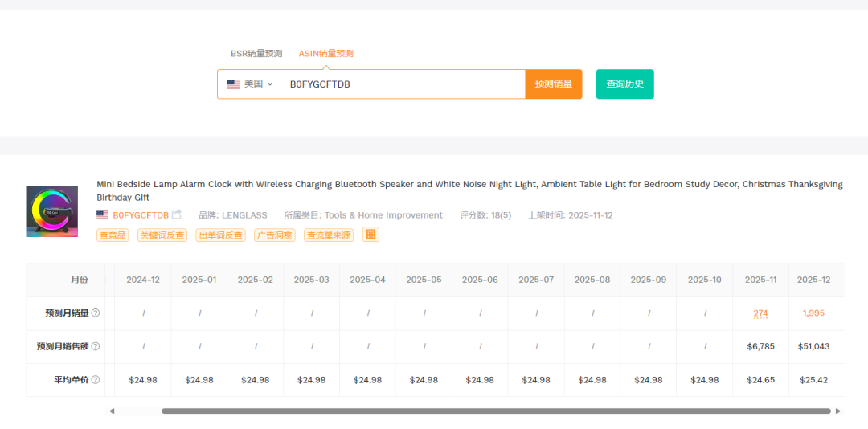868x429 pixels.
Task: Switch to the BSR销量预测 tab
Action: click(256, 54)
